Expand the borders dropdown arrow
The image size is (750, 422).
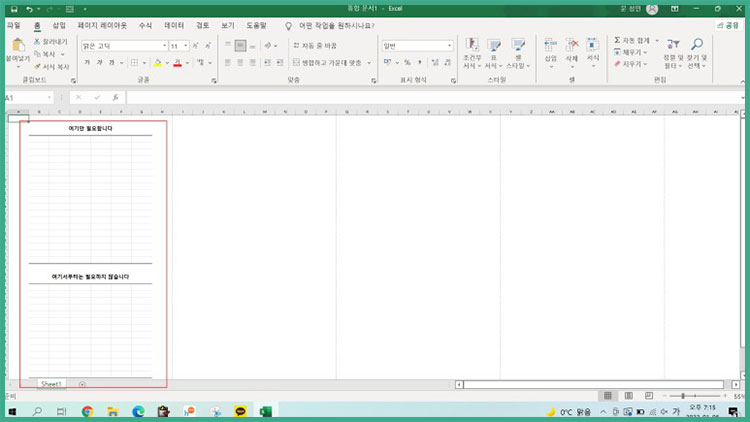click(144, 63)
